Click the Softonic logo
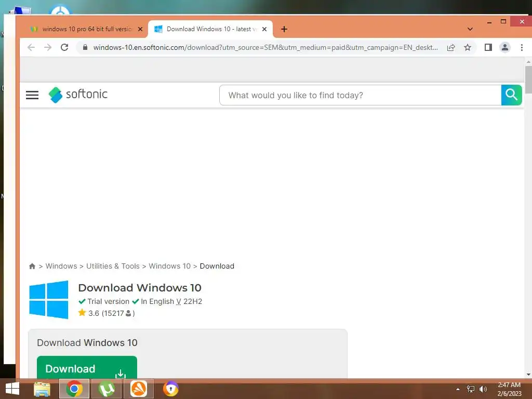This screenshot has width=532, height=399. tap(78, 95)
